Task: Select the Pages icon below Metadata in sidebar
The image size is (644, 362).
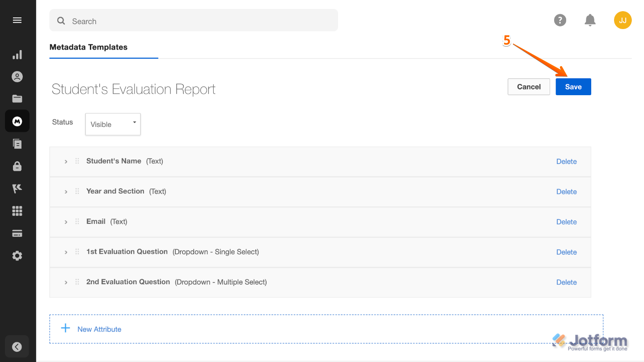Action: [17, 143]
